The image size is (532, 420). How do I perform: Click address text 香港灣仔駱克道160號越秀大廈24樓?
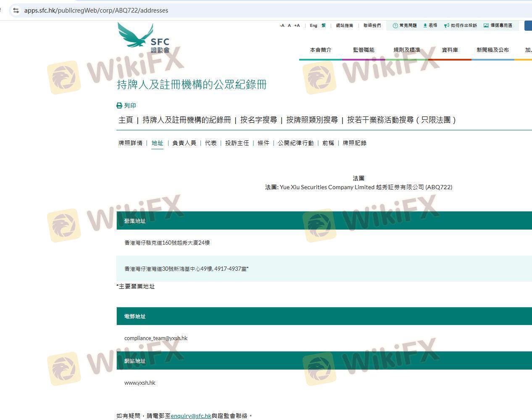[x=167, y=243]
